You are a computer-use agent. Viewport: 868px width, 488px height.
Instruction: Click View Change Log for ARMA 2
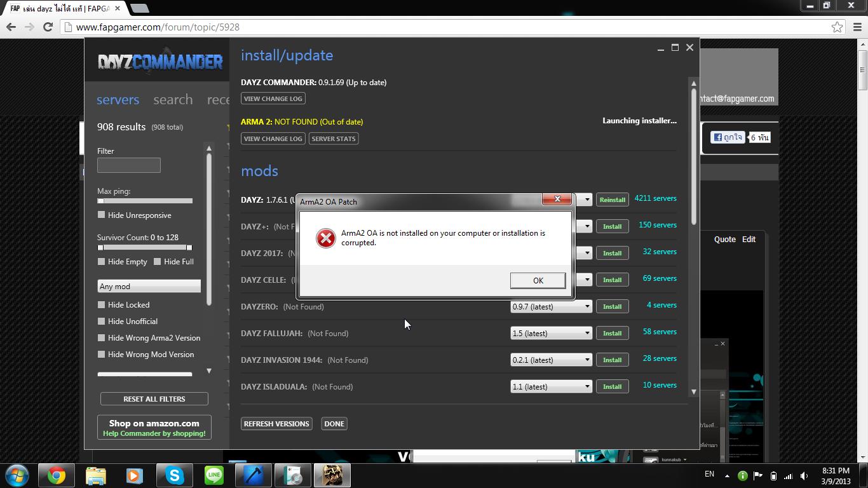tap(273, 139)
